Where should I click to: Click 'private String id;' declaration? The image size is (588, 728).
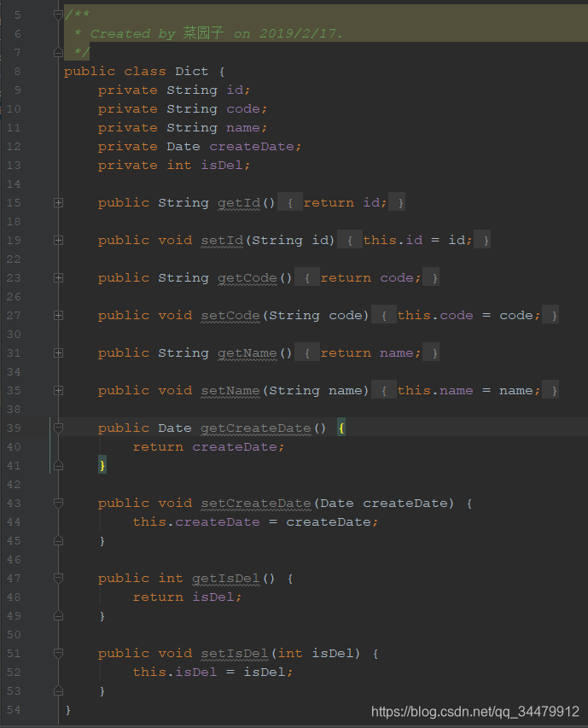(x=174, y=90)
